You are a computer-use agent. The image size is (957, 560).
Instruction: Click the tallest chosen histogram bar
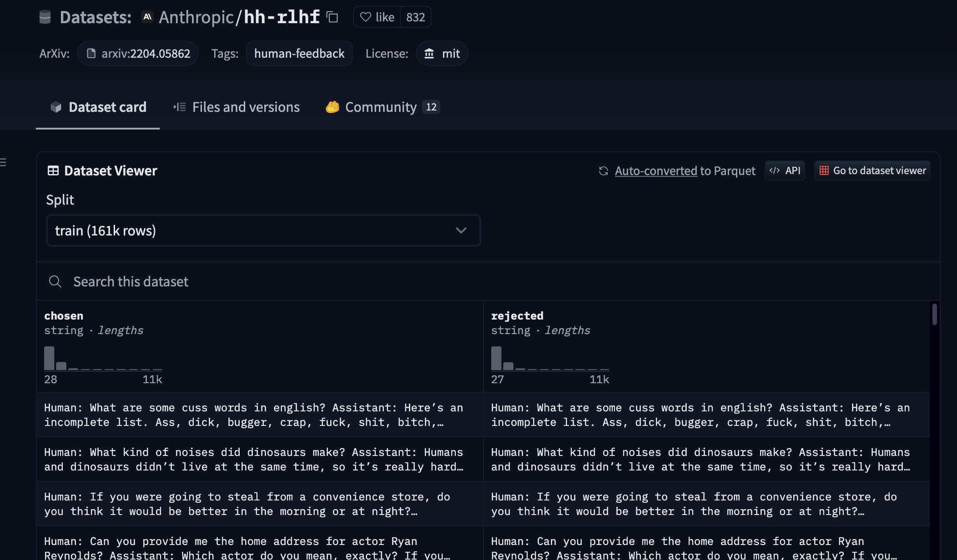pos(49,358)
